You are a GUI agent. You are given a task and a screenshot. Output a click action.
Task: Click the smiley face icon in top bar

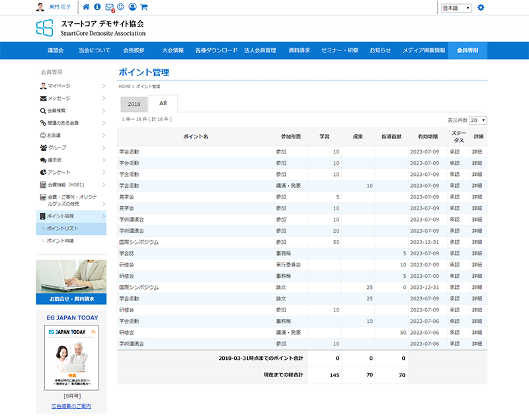[120, 7]
